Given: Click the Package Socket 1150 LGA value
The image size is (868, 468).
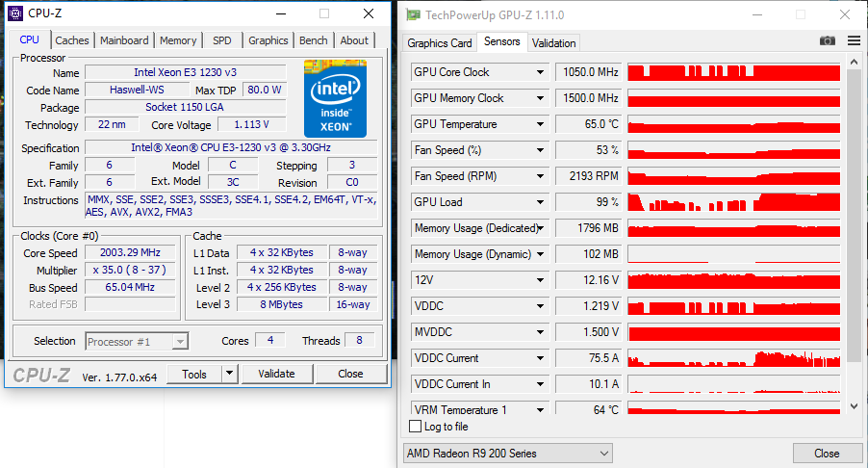Looking at the screenshot, I should 186,107.
